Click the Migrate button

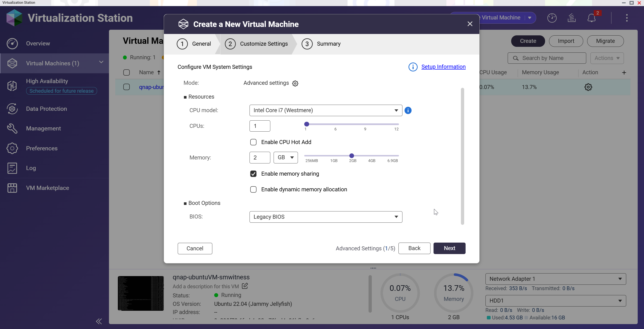pyautogui.click(x=605, y=41)
